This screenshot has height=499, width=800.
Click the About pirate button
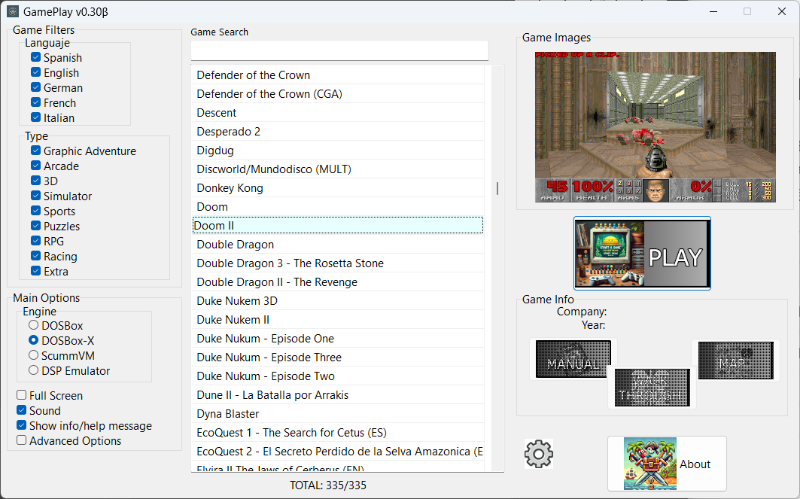coord(666,464)
